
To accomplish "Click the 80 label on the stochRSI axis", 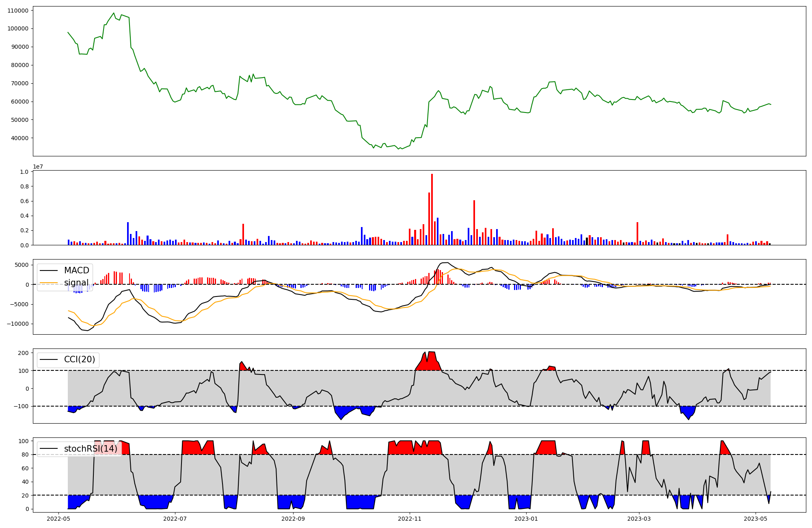I will [25, 455].
